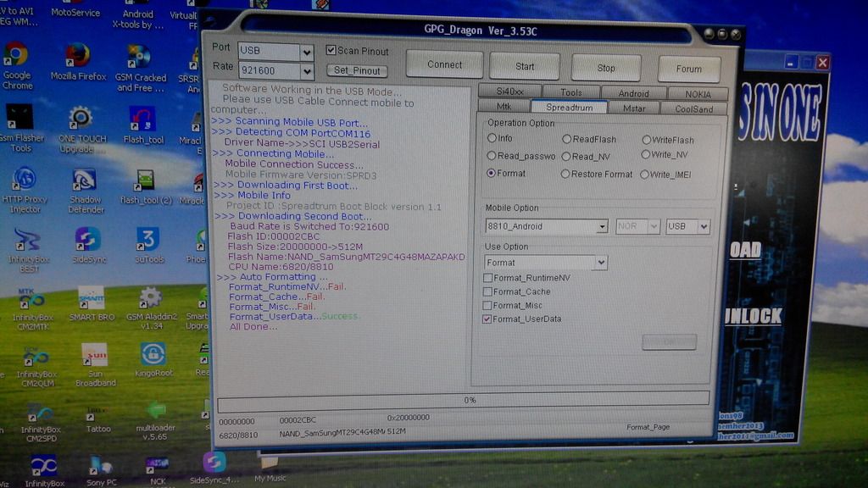
Task: Click the Stop button
Action: coord(605,68)
